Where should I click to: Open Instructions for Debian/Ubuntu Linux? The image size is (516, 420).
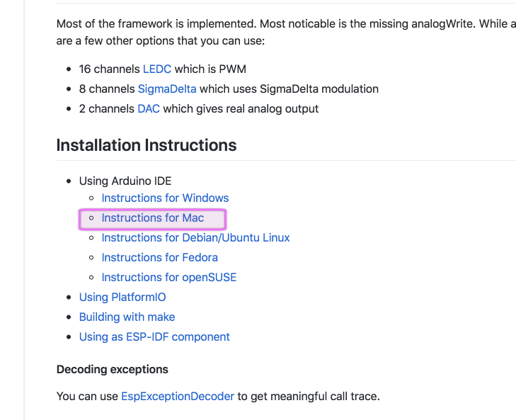(195, 238)
